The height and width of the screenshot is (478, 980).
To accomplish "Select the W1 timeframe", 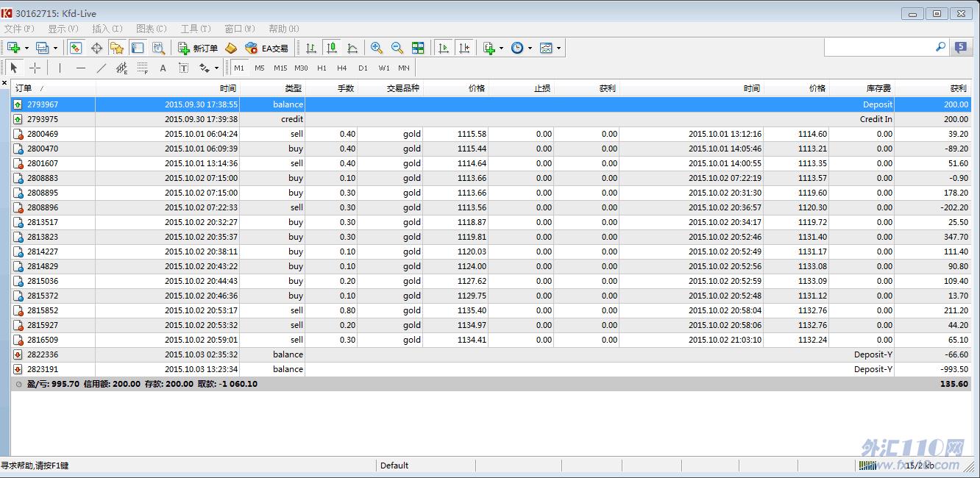I will (384, 68).
